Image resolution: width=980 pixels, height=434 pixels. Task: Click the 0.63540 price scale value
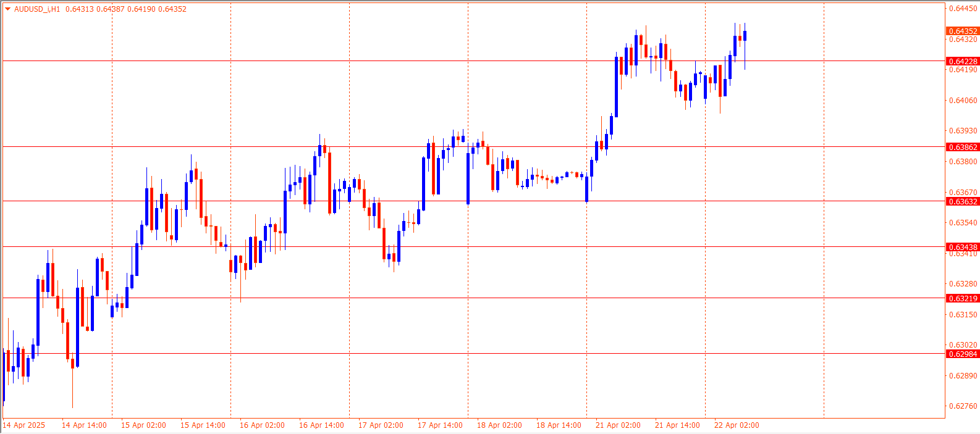pos(963,223)
